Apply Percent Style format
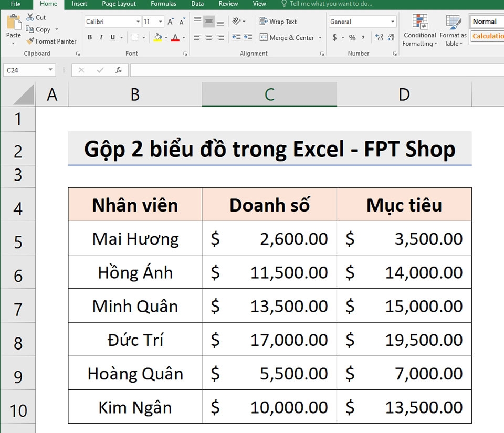 352,38
